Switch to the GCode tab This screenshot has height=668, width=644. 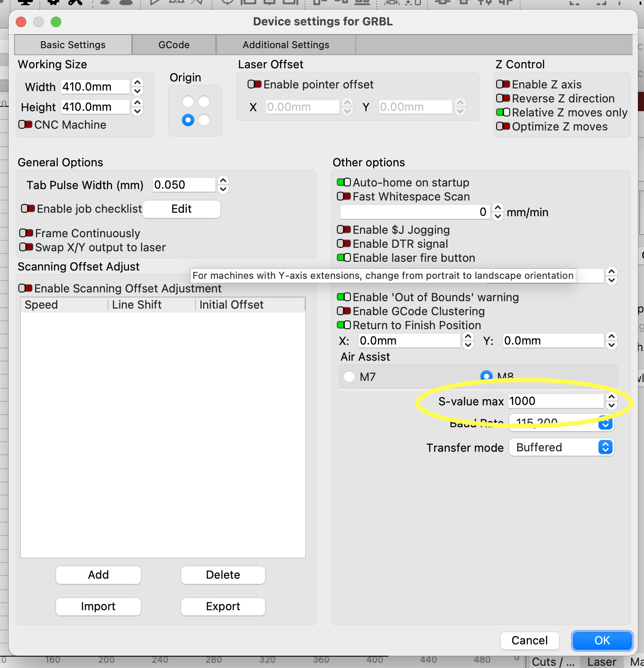(174, 45)
